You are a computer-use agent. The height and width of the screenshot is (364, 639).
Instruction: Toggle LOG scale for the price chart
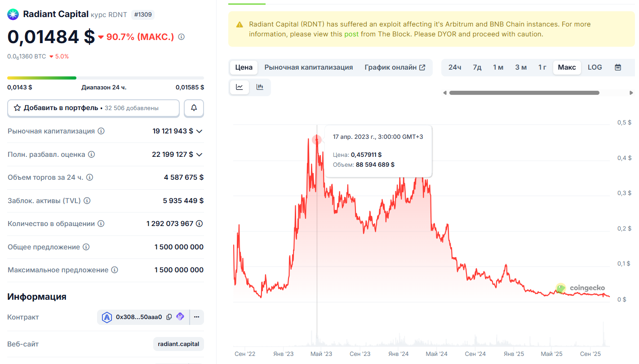(x=595, y=67)
